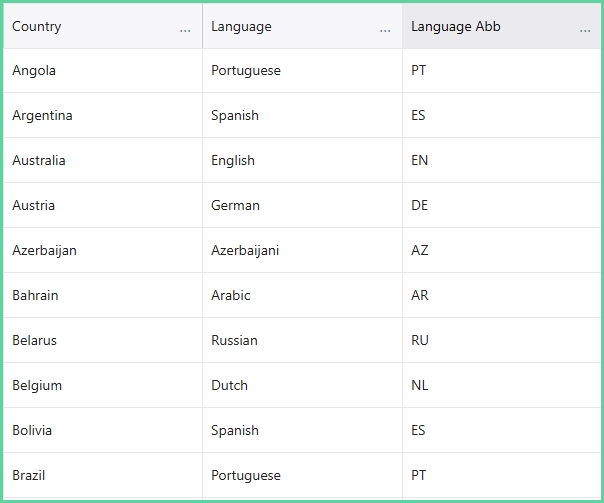Image resolution: width=604 pixels, height=503 pixels.
Task: Select the Argentina country cell
Action: [x=103, y=115]
